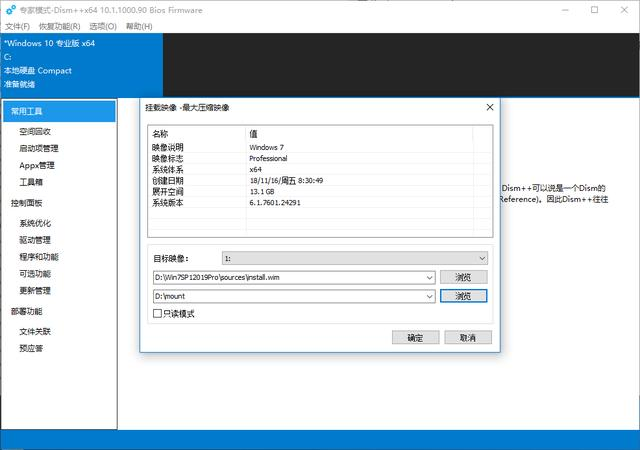The height and width of the screenshot is (450, 640).
Task: Open the 帮助(H) menu
Action: [x=139, y=27]
